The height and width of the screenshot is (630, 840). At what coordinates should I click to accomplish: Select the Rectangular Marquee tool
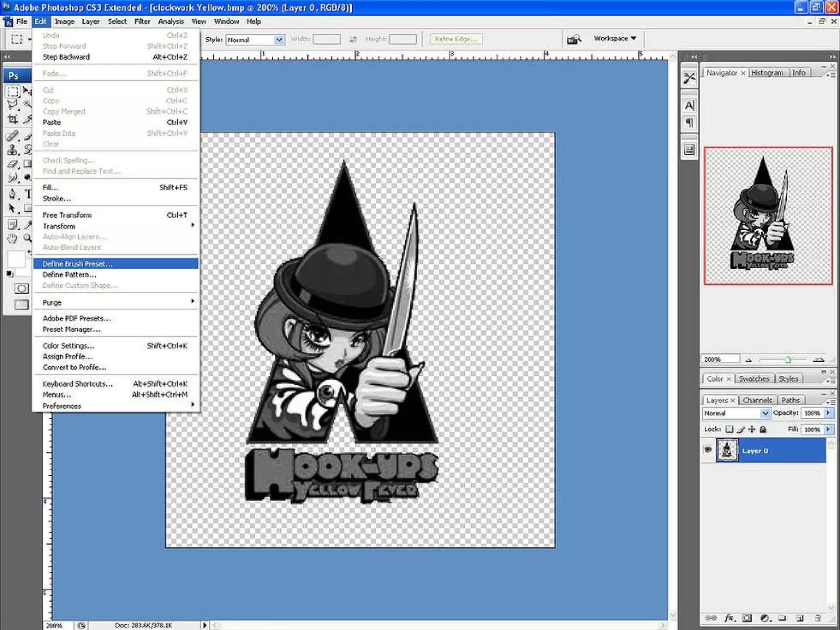pyautogui.click(x=13, y=91)
